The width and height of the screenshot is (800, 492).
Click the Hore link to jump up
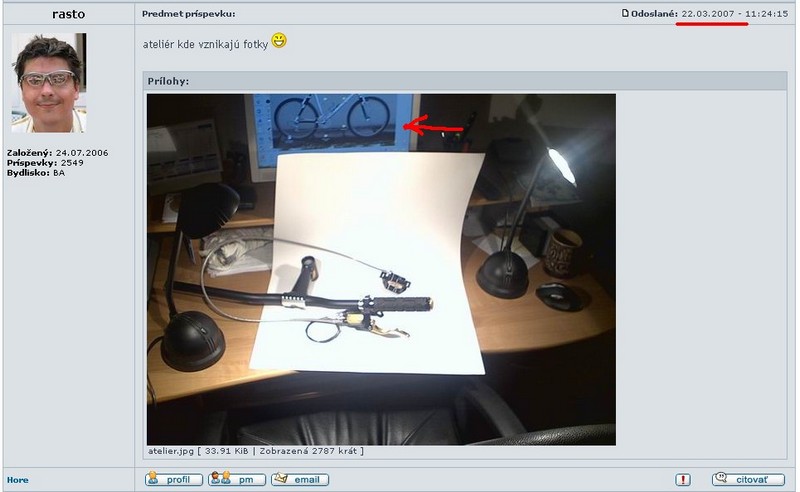click(18, 480)
